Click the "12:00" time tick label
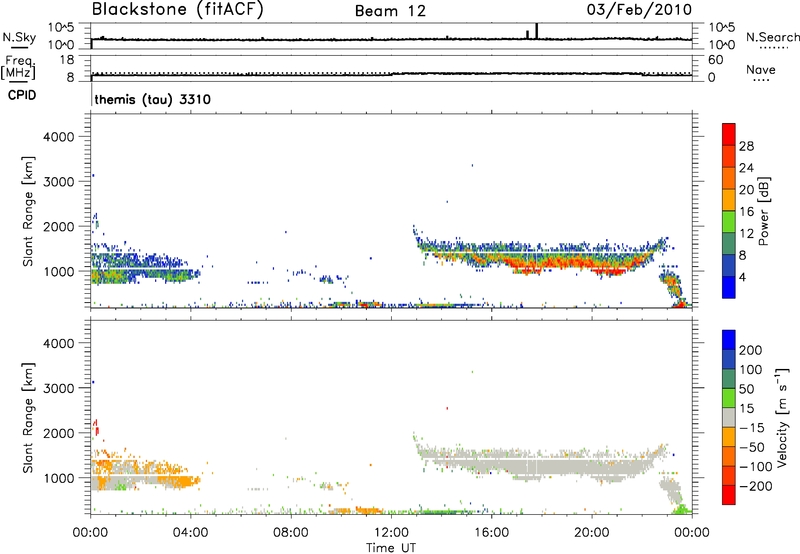The width and height of the screenshot is (800, 554). (391, 533)
